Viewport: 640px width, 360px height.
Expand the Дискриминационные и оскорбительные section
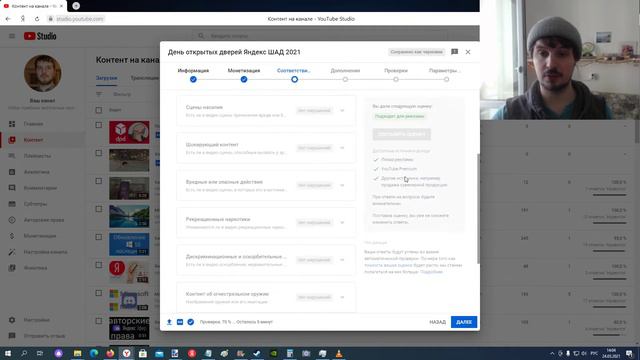click(x=342, y=260)
